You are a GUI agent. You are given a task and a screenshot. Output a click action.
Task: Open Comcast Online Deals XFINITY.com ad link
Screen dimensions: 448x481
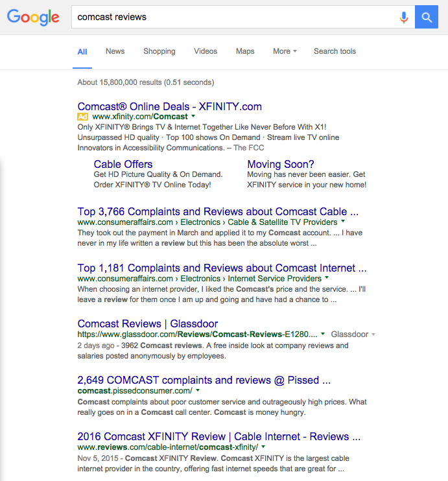coord(169,106)
